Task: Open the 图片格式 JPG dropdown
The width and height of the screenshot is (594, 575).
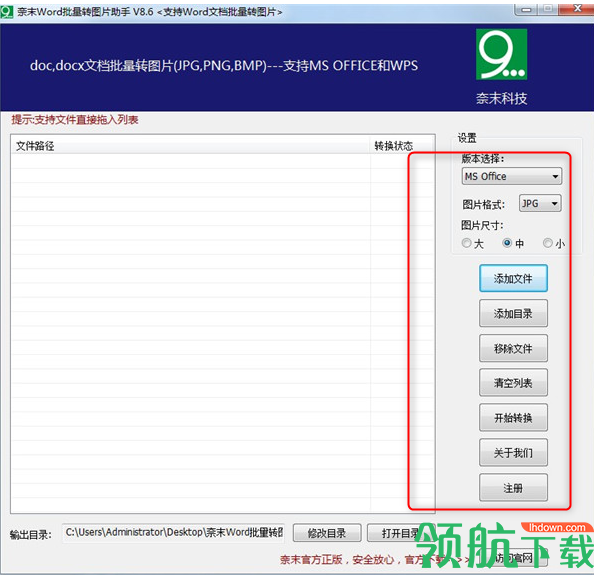Action: tap(540, 203)
